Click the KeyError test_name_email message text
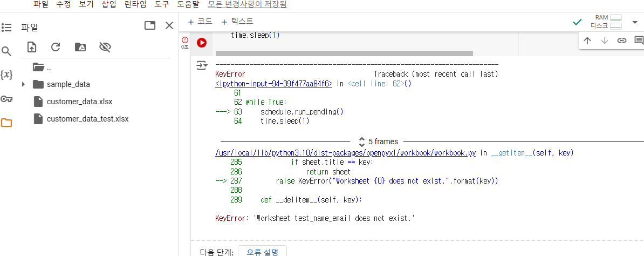 [315, 219]
